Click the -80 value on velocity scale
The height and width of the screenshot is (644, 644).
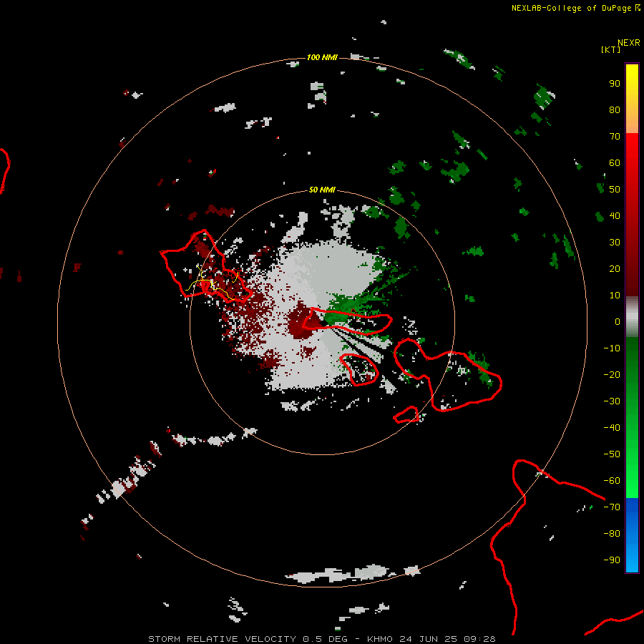pyautogui.click(x=612, y=534)
